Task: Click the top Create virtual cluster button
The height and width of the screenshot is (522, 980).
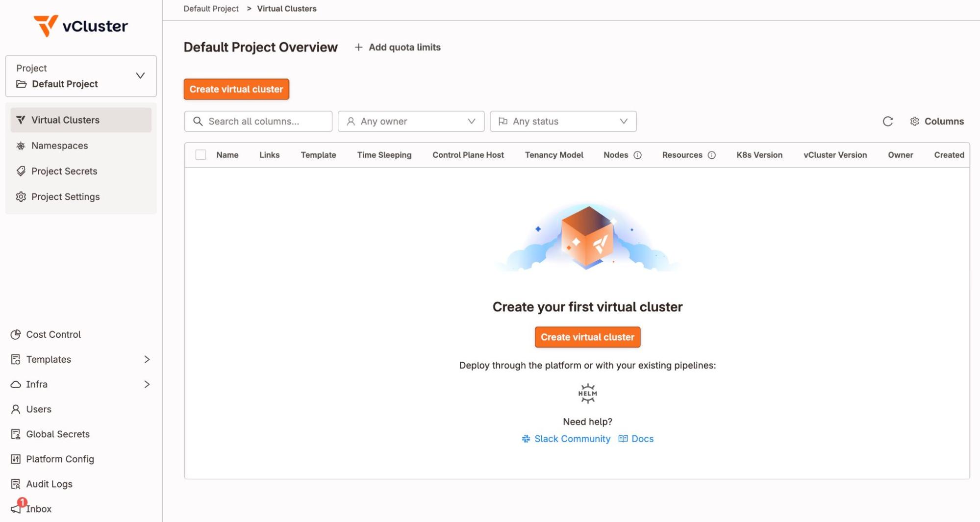Action: tap(236, 89)
